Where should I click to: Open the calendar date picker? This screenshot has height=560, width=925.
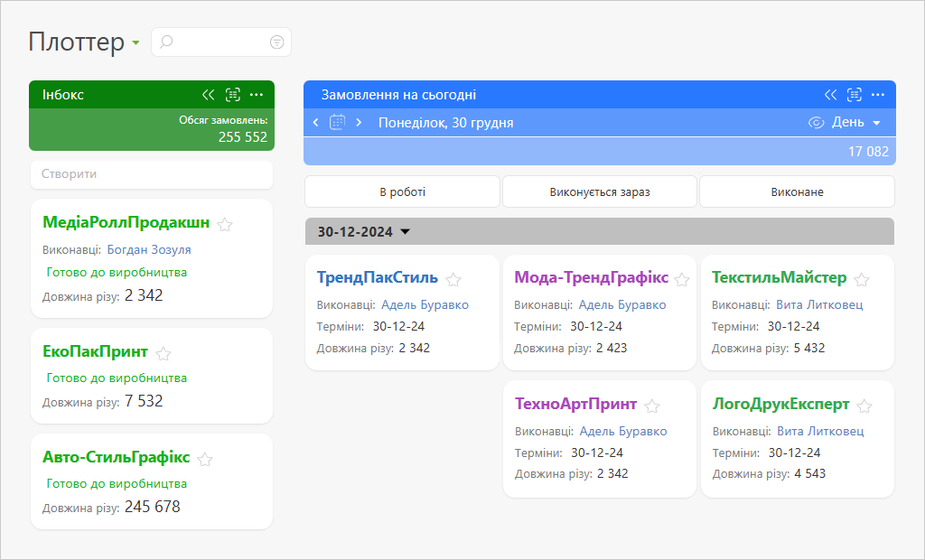tap(337, 122)
